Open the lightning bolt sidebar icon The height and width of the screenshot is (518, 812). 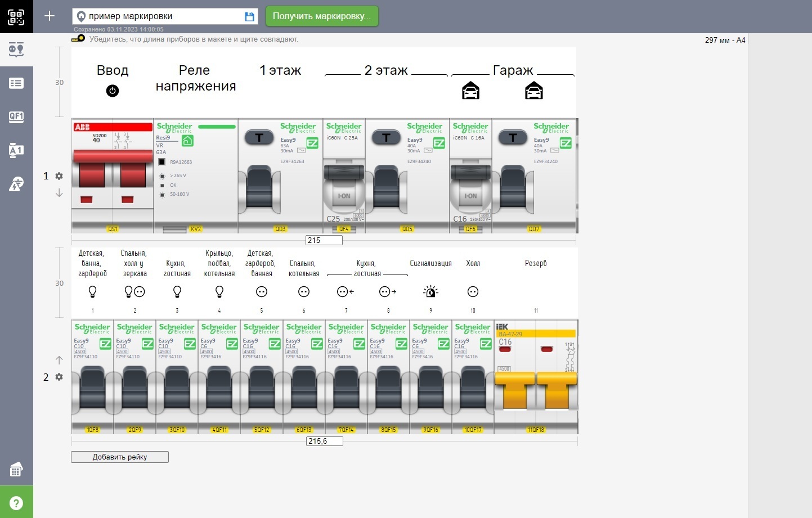coord(16,184)
